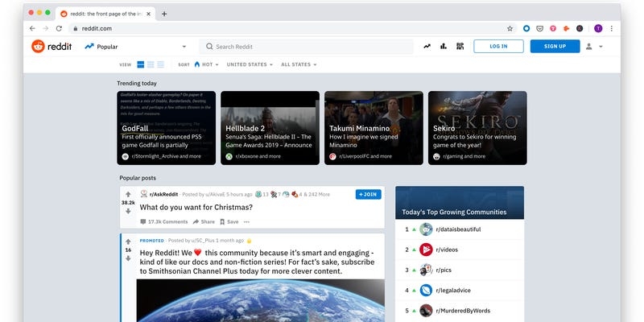Open the more options ellipsis on Christmas post

[246, 222]
